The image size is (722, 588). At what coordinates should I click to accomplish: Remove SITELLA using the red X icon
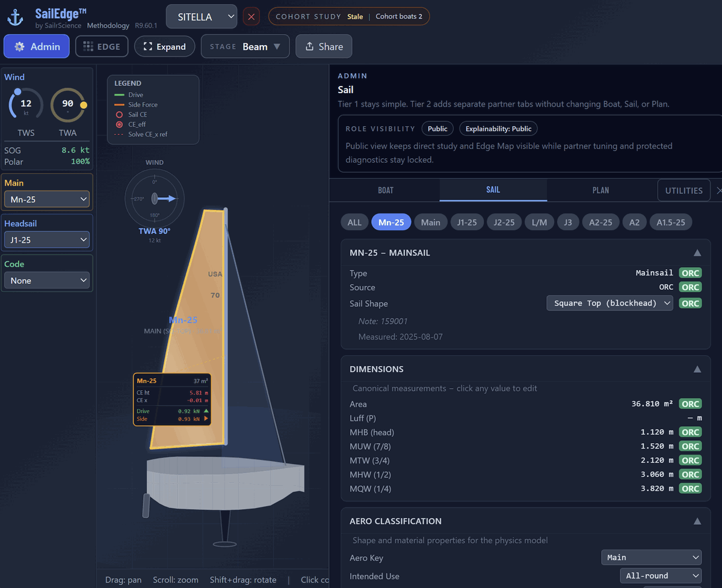pyautogui.click(x=251, y=16)
